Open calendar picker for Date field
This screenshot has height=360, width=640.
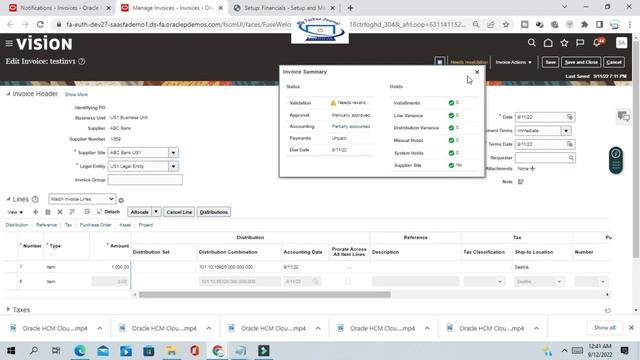(570, 117)
